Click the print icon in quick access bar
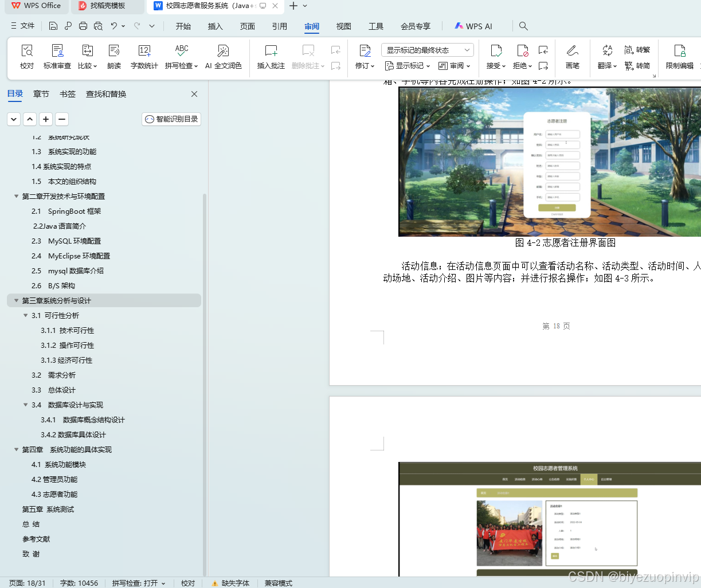The image size is (701, 588). [83, 26]
